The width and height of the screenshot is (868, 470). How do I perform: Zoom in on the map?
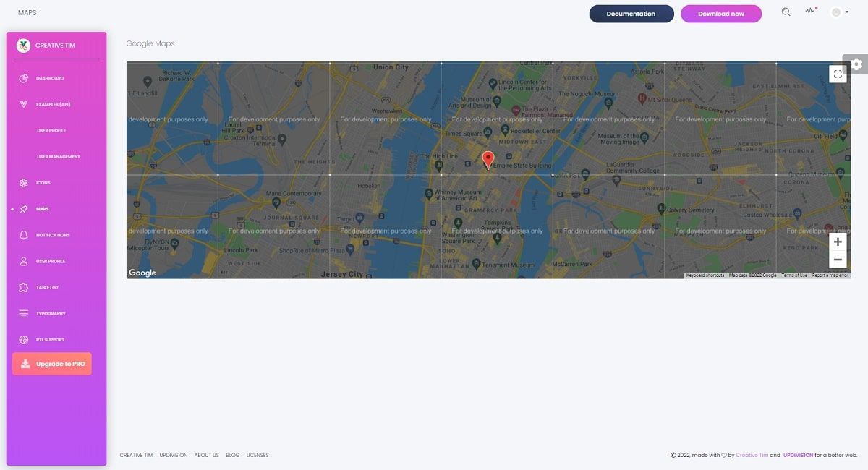pyautogui.click(x=838, y=242)
